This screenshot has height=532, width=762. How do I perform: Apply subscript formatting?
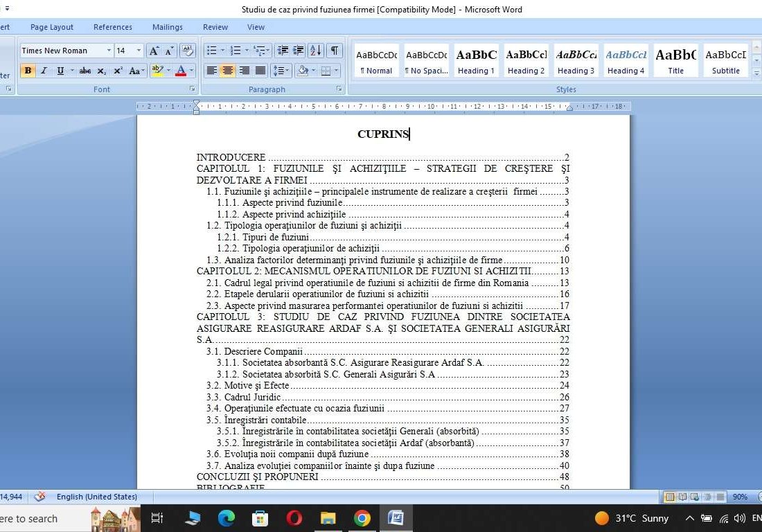[x=100, y=71]
